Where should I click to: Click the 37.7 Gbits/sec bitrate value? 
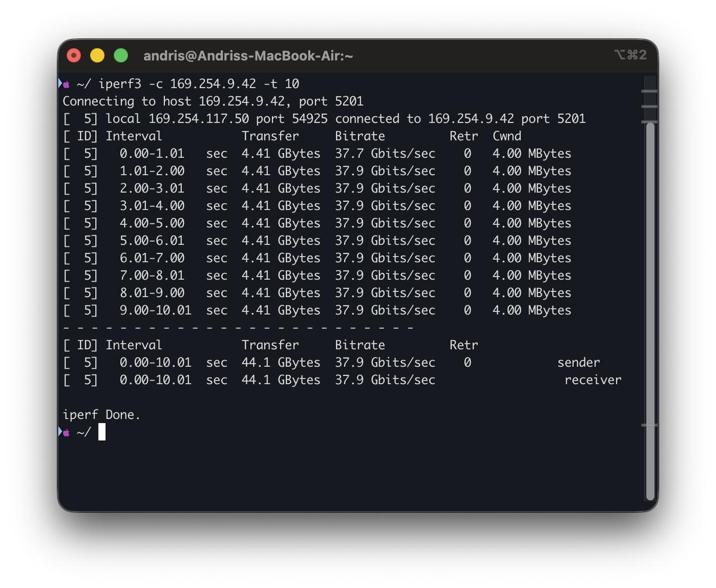(x=385, y=153)
